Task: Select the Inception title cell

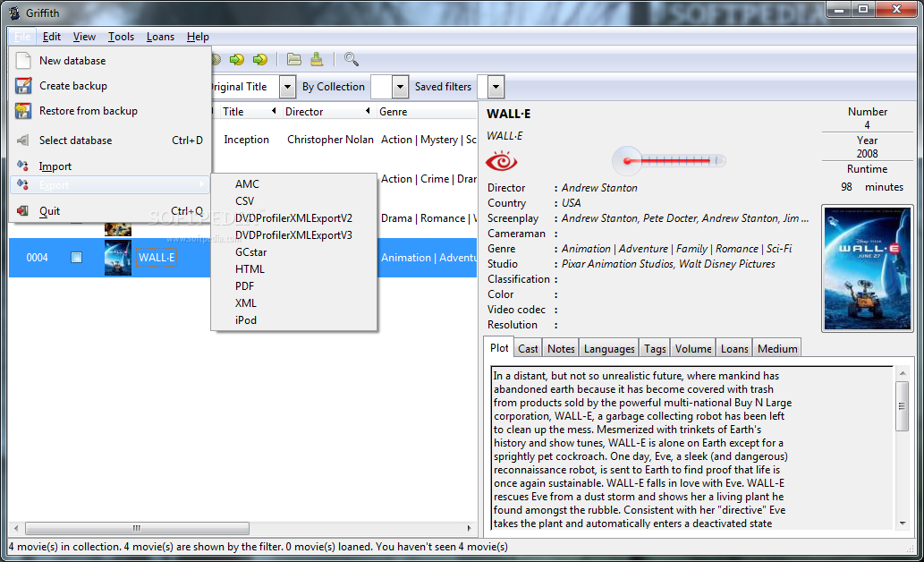Action: point(246,140)
